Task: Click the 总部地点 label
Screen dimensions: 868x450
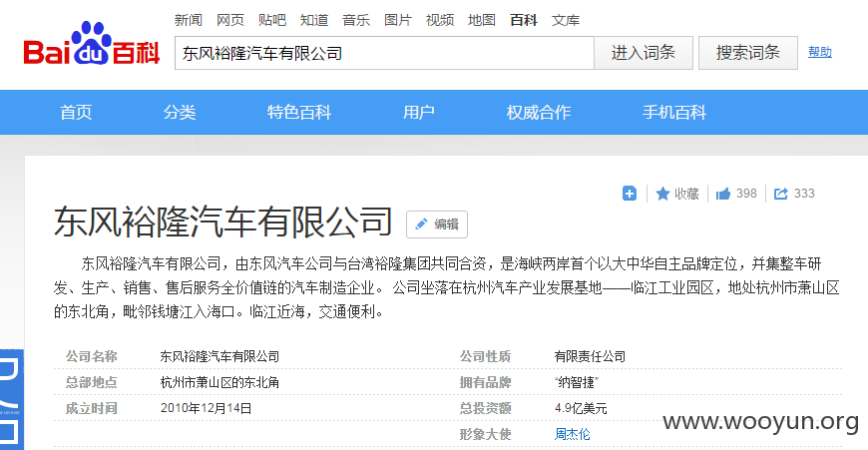Action: [x=92, y=382]
